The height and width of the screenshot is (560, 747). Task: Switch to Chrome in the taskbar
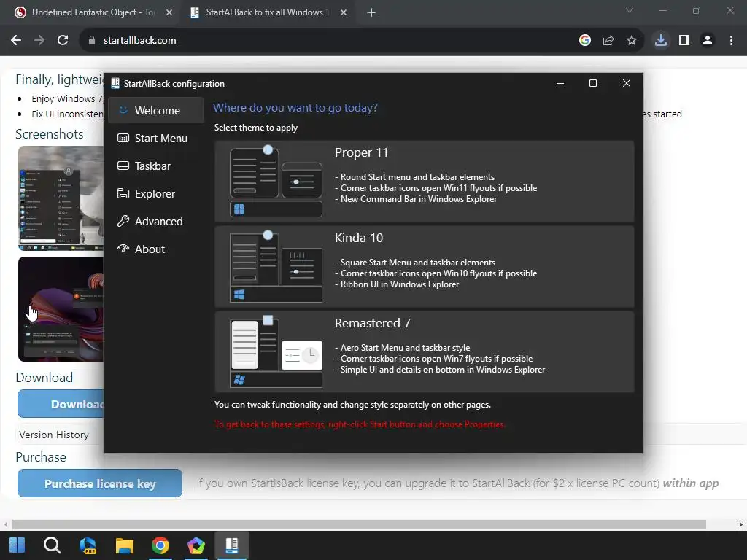click(160, 545)
